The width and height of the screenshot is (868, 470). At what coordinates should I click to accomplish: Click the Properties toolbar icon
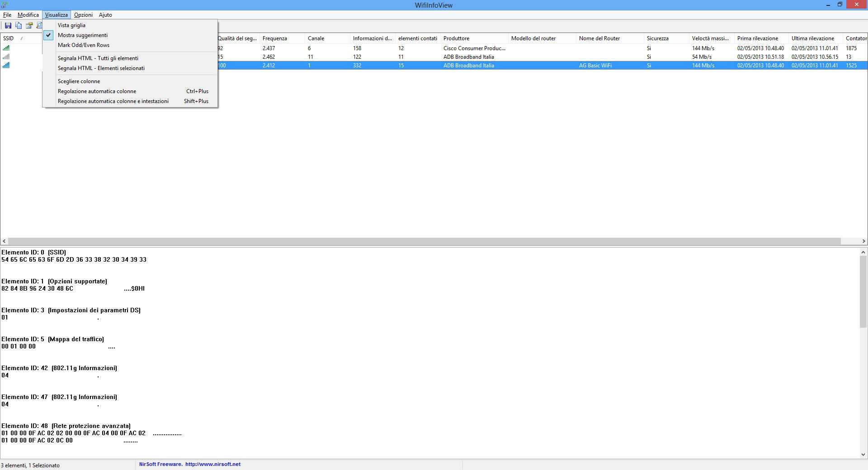tap(29, 26)
